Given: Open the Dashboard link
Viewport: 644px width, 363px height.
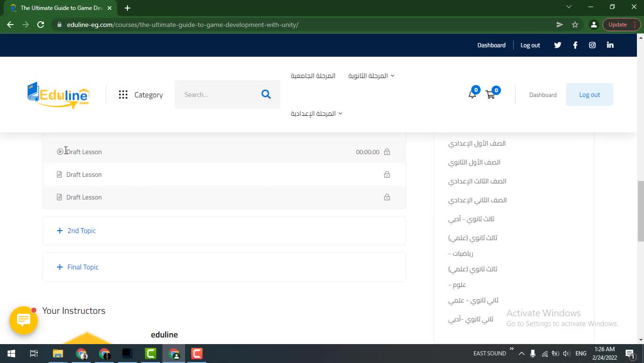Looking at the screenshot, I should point(542,95).
